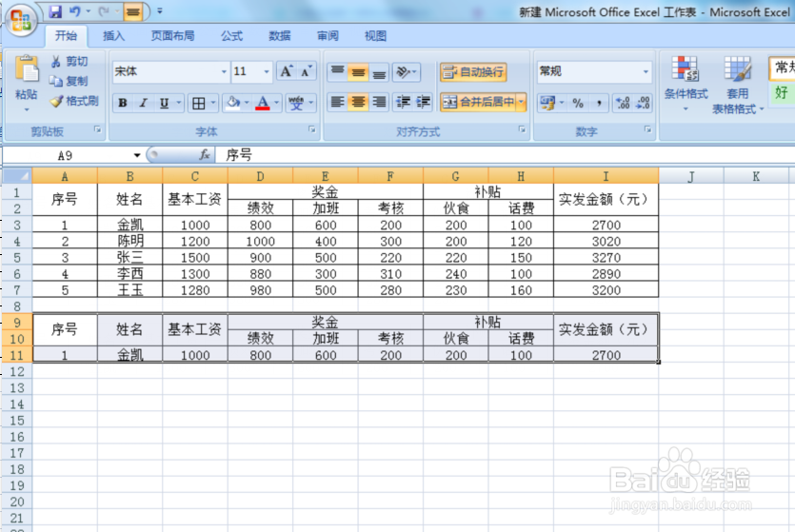The width and height of the screenshot is (795, 532).
Task: Open alignment group dialog launcher
Action: 522,130
